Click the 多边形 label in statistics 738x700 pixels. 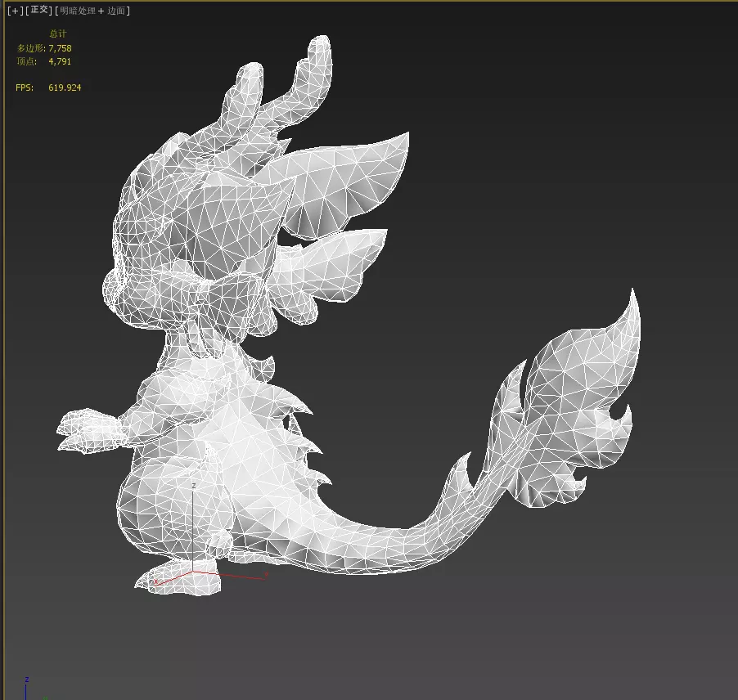[30, 48]
